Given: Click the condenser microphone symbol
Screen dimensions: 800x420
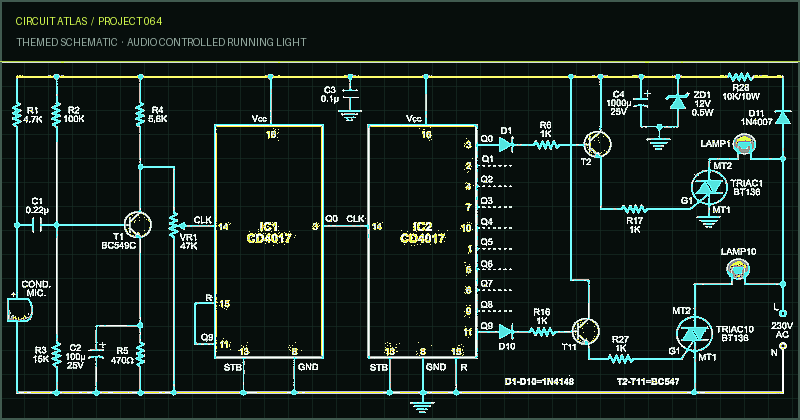Looking at the screenshot, I should click(20, 310).
